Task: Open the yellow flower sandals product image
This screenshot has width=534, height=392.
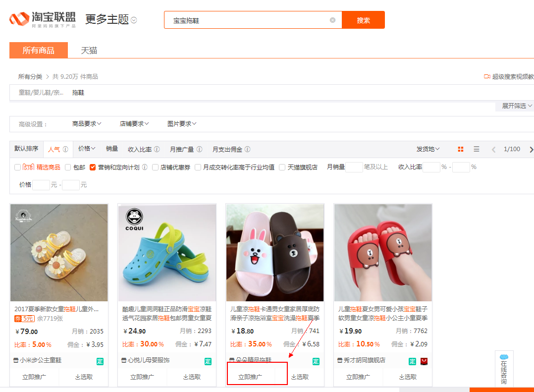Action: point(59,253)
